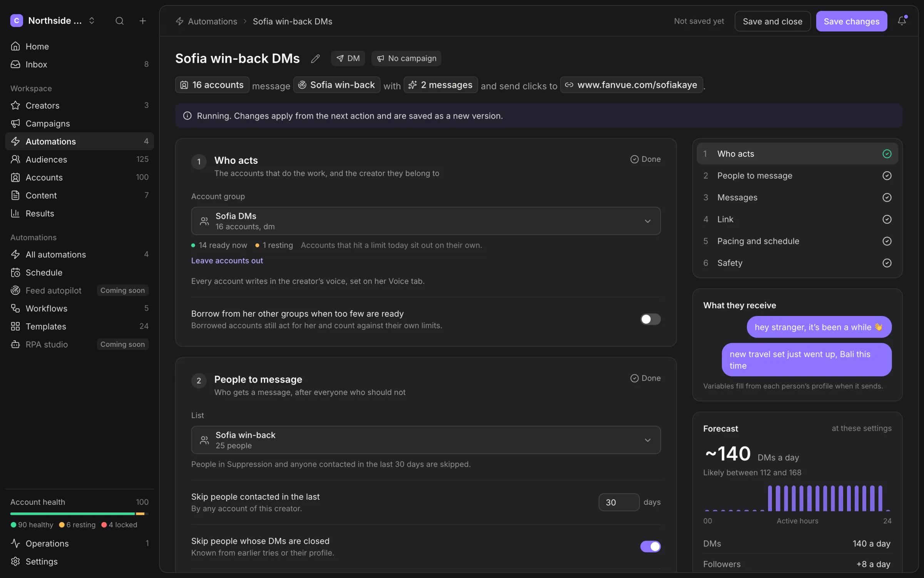Click the Save changes button
This screenshot has width=924, height=578.
click(x=852, y=21)
